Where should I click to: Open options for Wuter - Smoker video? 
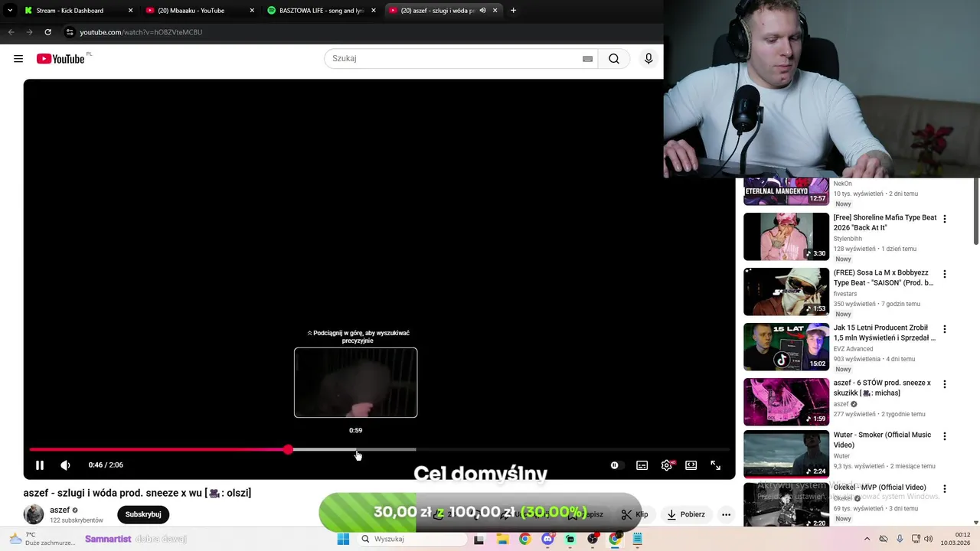click(x=944, y=436)
